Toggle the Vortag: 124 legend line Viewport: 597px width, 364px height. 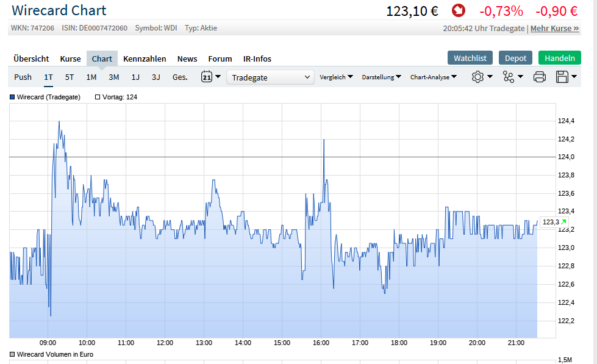(116, 97)
